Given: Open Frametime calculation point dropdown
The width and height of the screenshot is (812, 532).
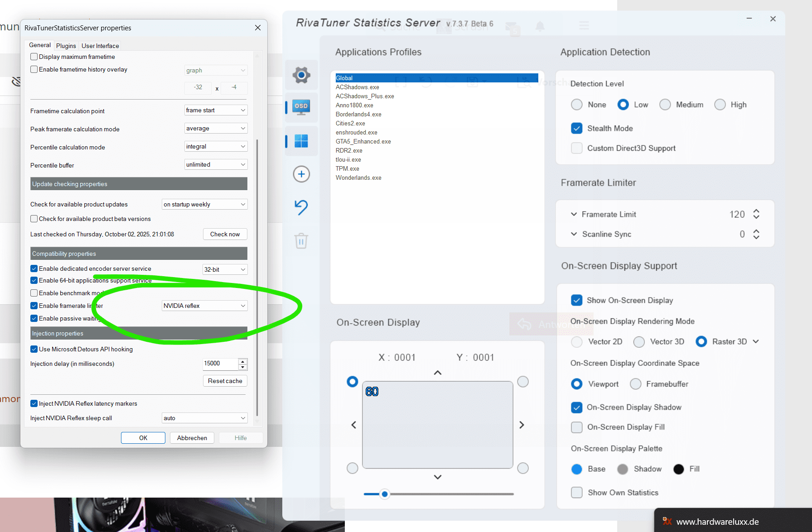Looking at the screenshot, I should click(x=216, y=110).
